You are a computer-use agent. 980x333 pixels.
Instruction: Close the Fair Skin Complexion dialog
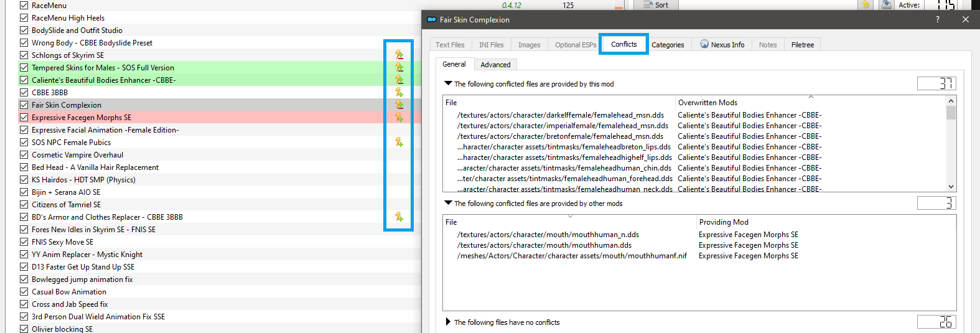click(965, 19)
